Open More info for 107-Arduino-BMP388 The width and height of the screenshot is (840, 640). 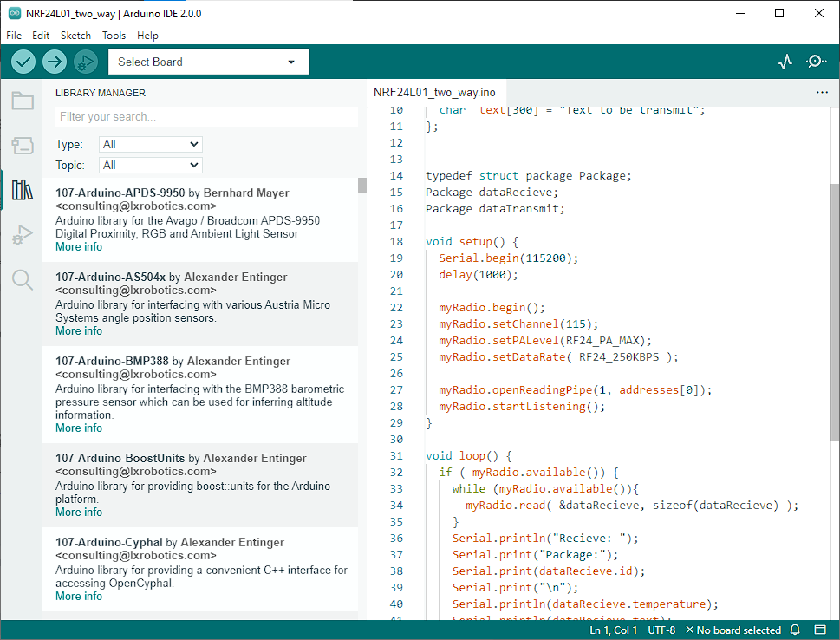pyautogui.click(x=79, y=428)
